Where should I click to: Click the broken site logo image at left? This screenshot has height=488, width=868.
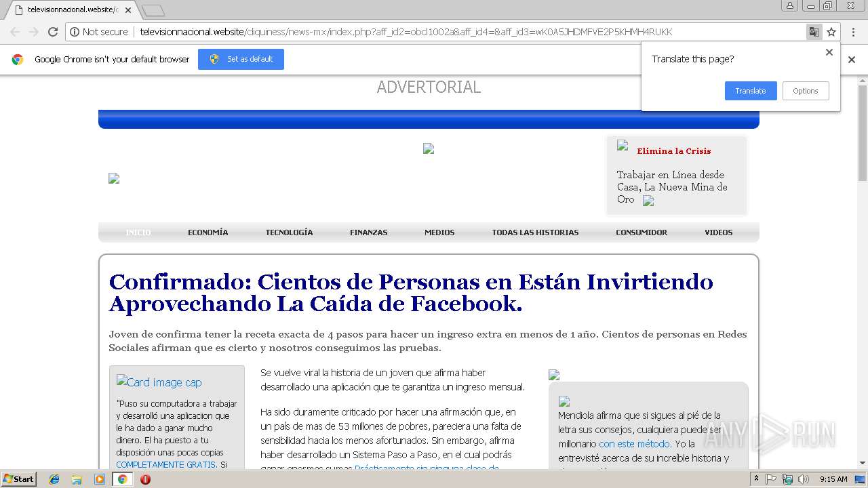click(x=114, y=178)
